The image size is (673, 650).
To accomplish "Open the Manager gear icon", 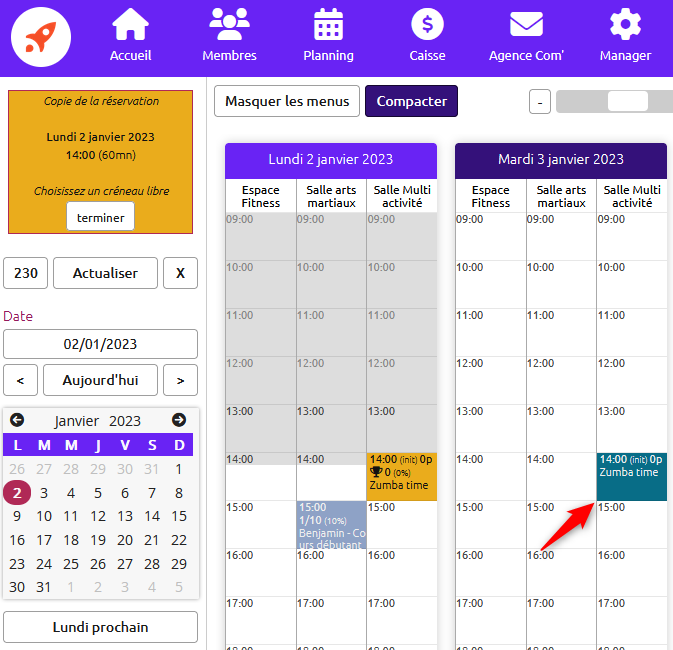I will coord(625,24).
